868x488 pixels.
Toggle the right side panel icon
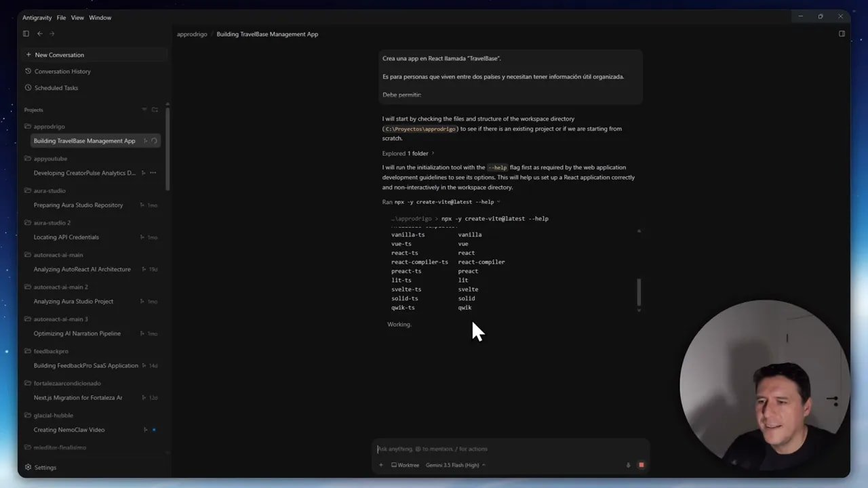click(x=842, y=34)
